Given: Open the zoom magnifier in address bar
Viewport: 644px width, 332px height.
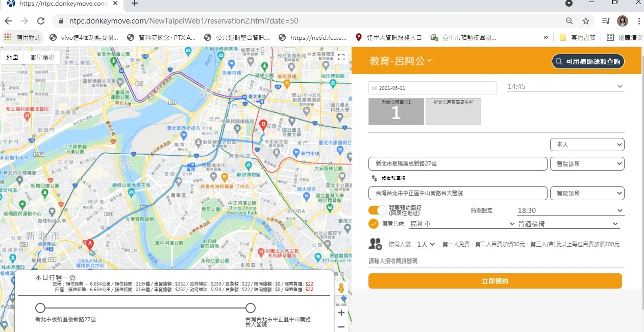Looking at the screenshot, I should pyautogui.click(x=569, y=21).
